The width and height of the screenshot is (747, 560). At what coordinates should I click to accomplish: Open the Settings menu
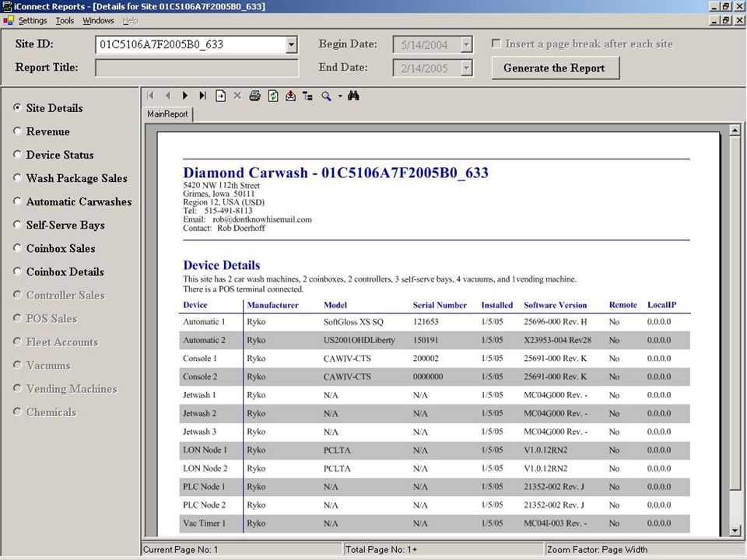(33, 20)
